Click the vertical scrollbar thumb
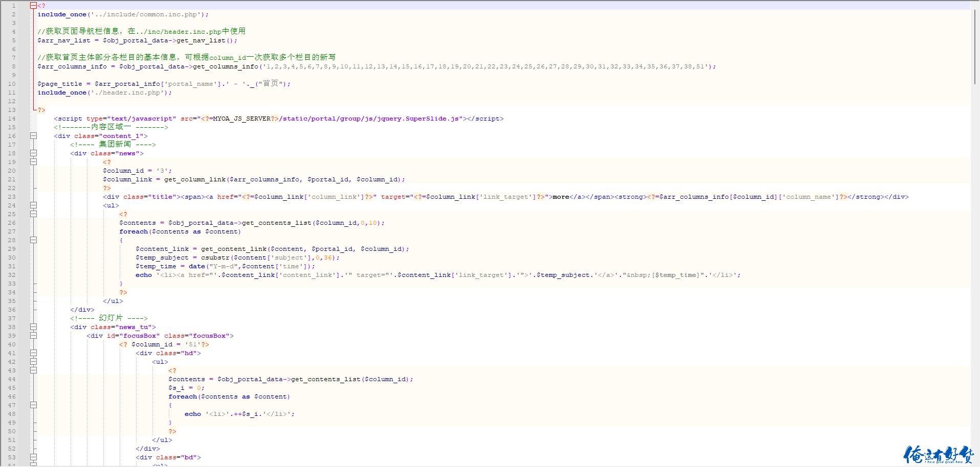 coord(975,46)
